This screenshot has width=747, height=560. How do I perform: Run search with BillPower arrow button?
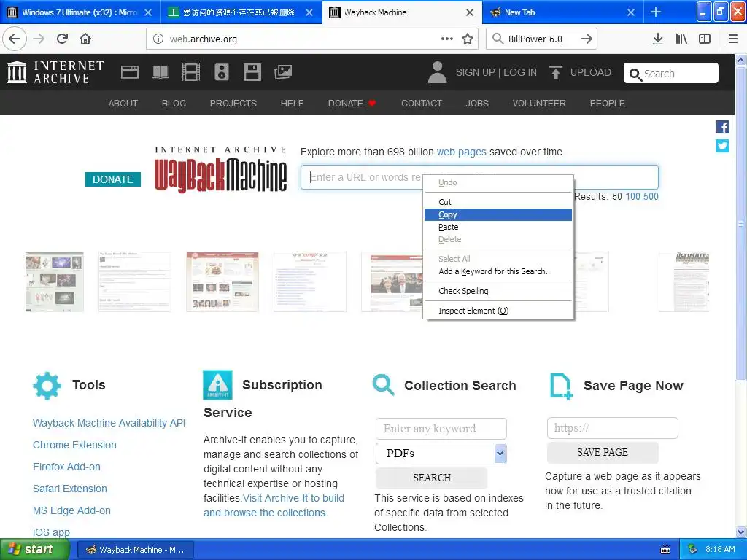pos(587,39)
